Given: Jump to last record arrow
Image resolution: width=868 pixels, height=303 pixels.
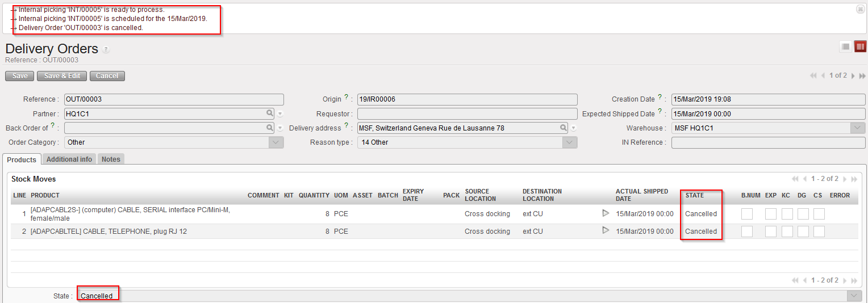Looking at the screenshot, I should point(862,76).
